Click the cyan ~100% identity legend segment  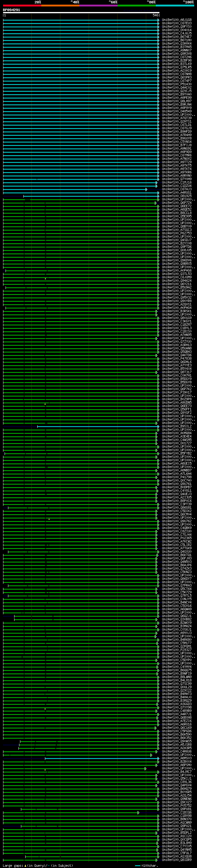point(175,6)
